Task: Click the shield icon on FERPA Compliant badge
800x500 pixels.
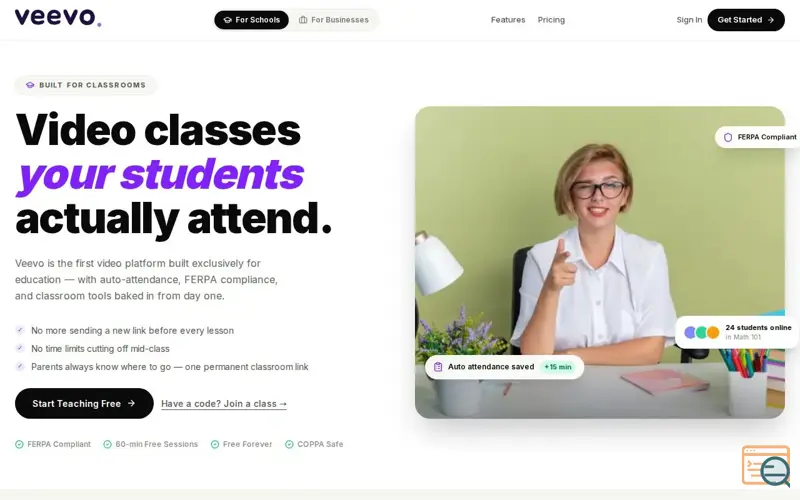Action: (728, 137)
